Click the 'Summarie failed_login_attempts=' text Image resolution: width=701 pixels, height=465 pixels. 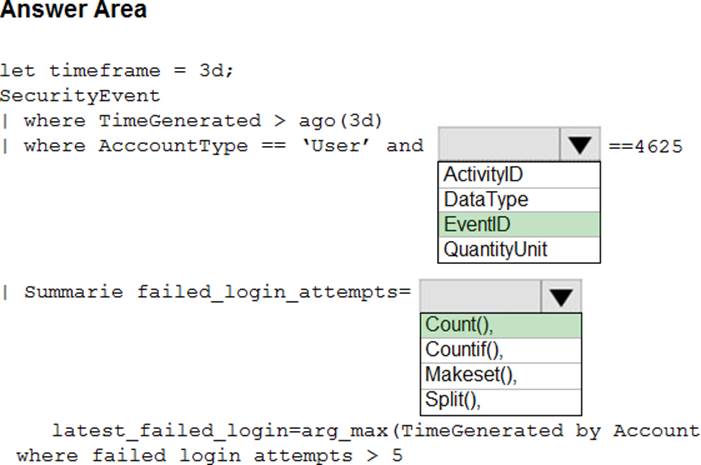coord(217,293)
